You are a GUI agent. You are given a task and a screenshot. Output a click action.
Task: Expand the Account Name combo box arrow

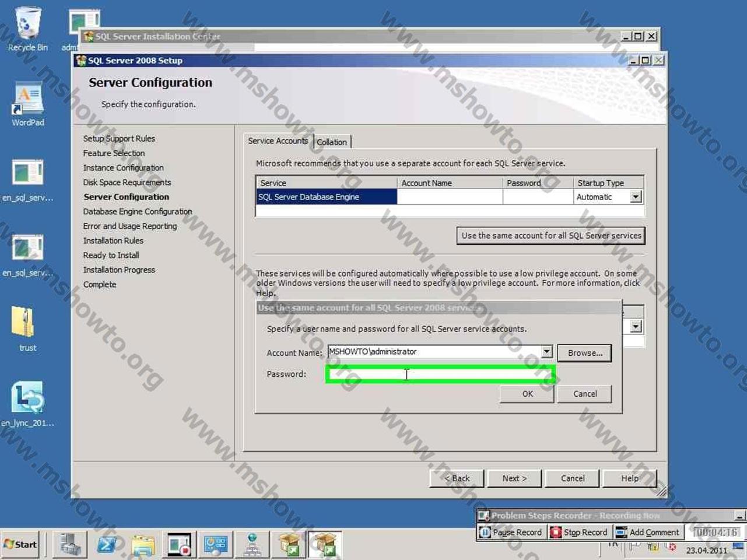(546, 352)
